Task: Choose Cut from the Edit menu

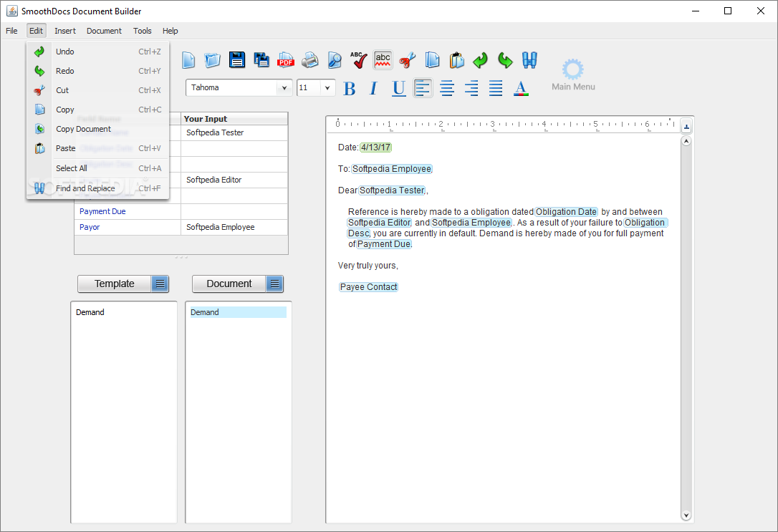Action: [98, 90]
